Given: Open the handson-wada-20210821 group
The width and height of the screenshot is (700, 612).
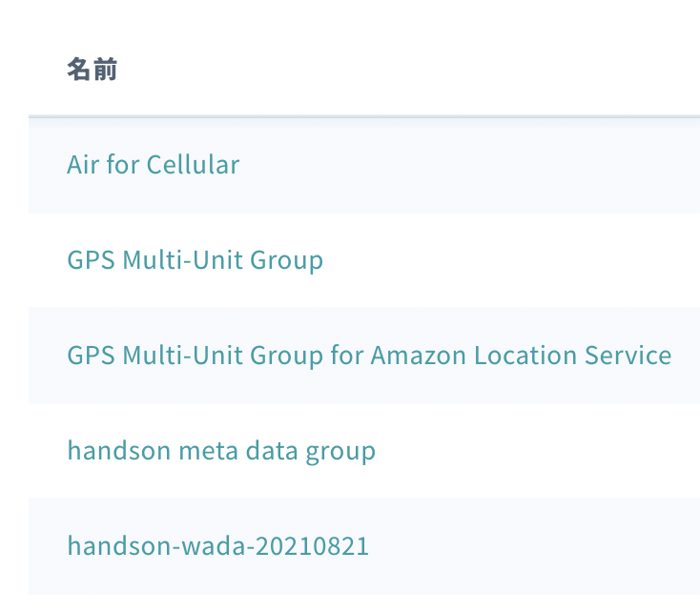Looking at the screenshot, I should tap(217, 545).
